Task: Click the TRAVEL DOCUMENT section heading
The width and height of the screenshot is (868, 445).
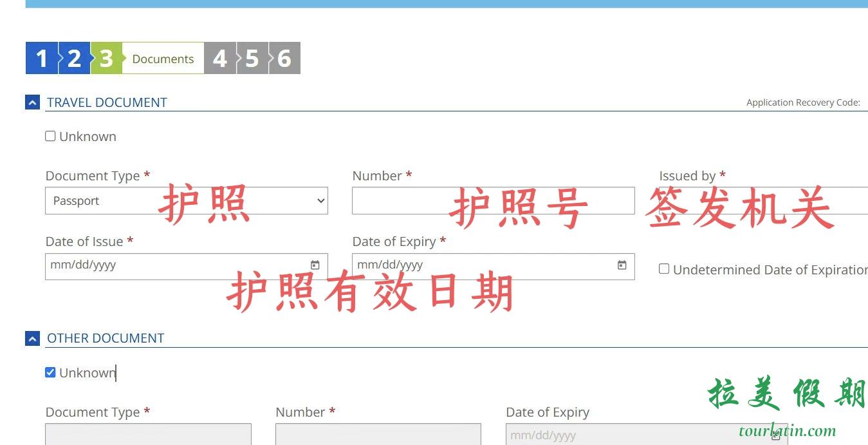Action: 107,102
